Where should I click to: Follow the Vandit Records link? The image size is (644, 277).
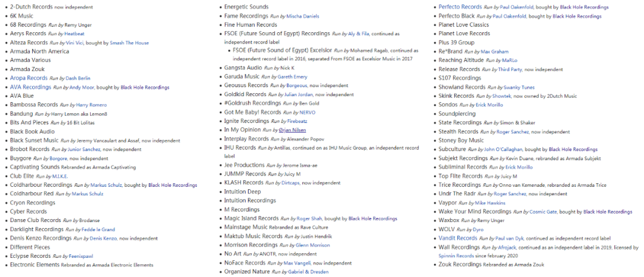click(458, 238)
